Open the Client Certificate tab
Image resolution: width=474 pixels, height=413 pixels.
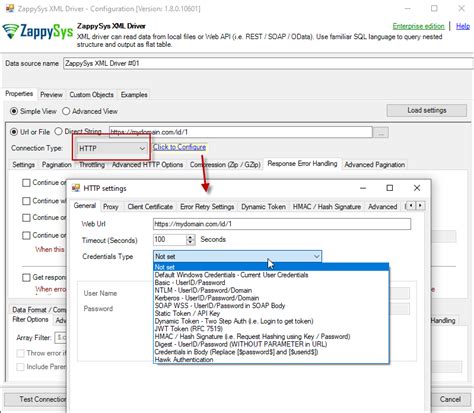150,207
